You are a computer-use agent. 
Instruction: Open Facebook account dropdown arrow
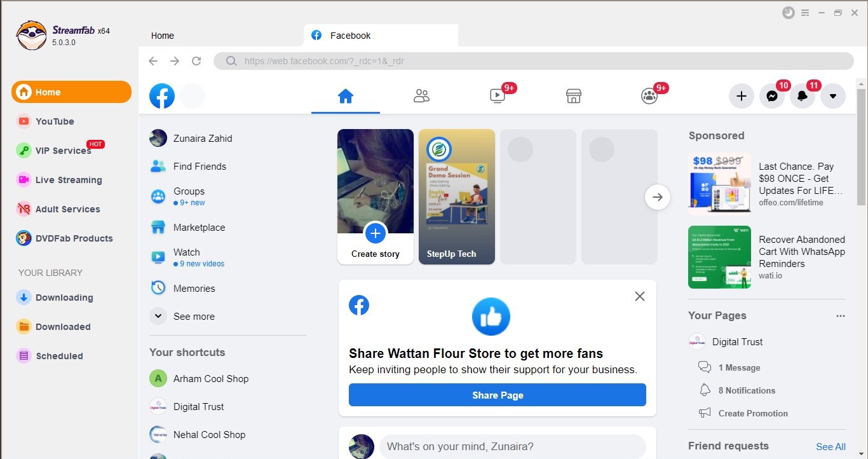tap(833, 96)
